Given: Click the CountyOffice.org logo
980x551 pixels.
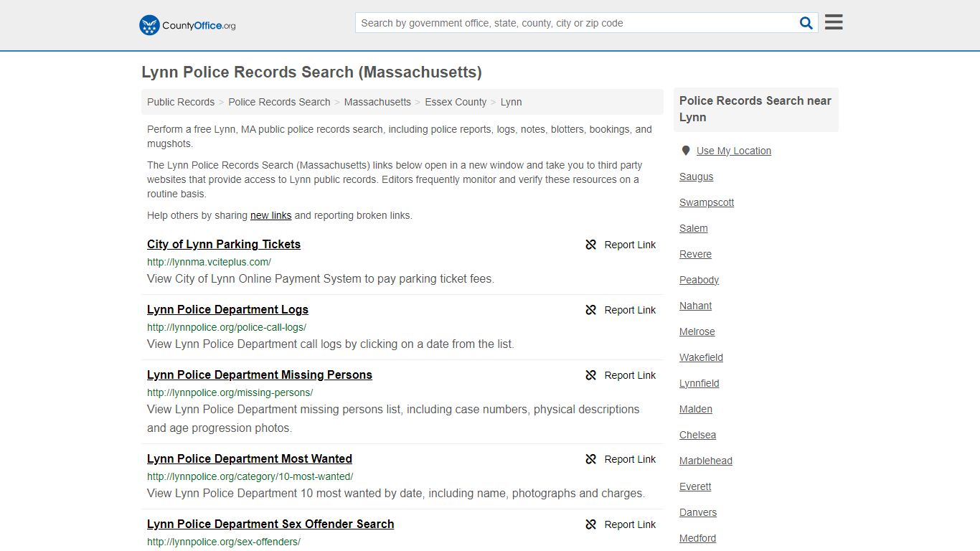Looking at the screenshot, I should point(187,25).
